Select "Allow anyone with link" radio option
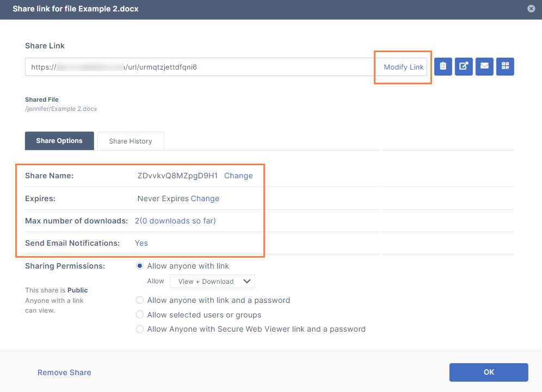The image size is (542, 392). (140, 266)
